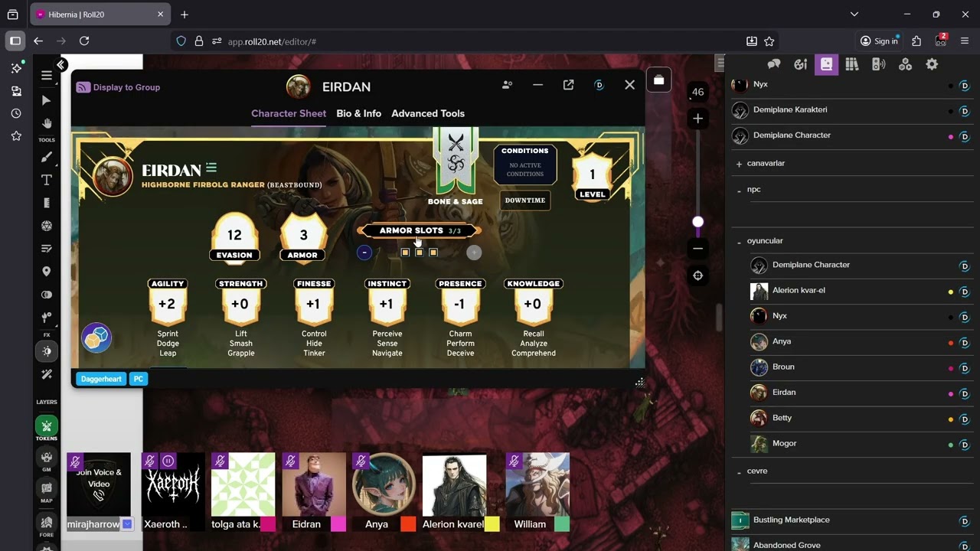Open the dice roller icon on Eirdan sheet

click(x=97, y=337)
